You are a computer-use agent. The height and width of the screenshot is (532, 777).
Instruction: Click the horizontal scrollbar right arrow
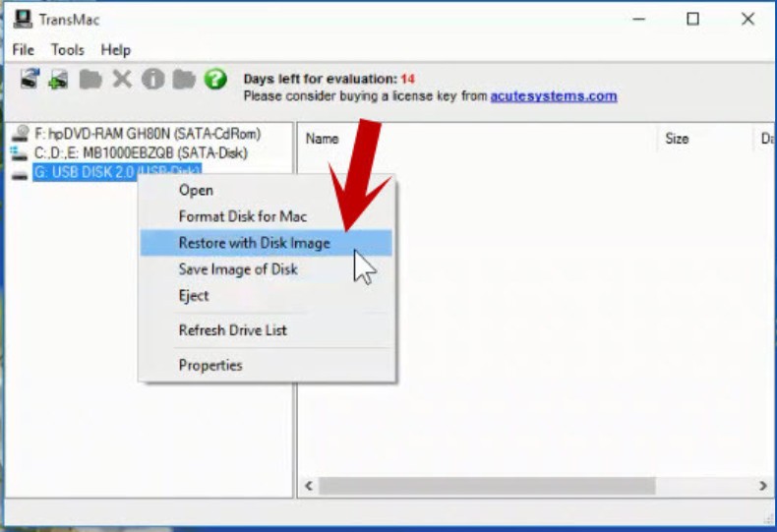coord(762,487)
